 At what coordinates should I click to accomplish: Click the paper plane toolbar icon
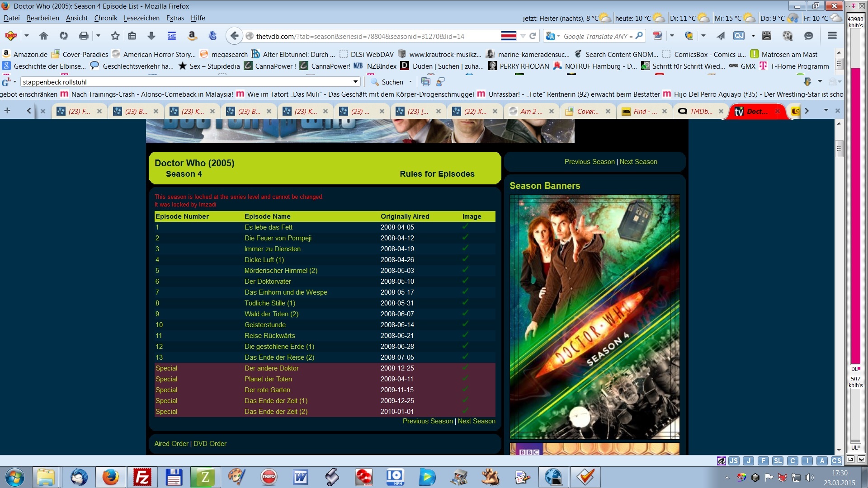(x=721, y=36)
